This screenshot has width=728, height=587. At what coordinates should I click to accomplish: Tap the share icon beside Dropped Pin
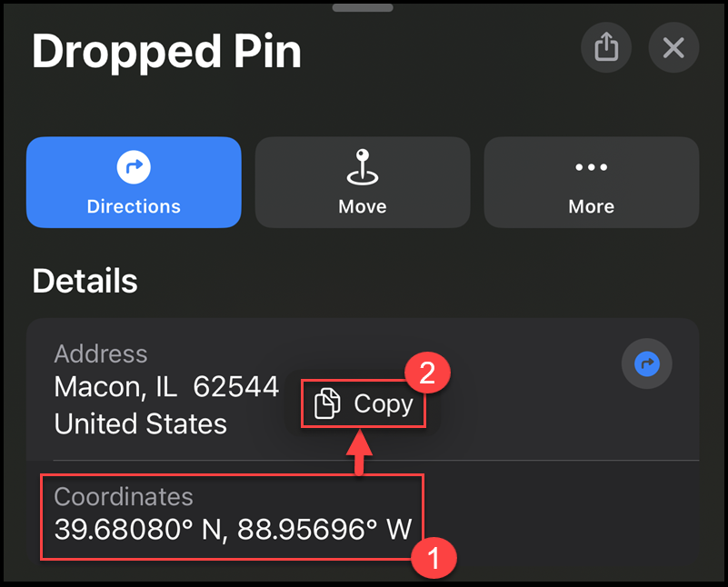(606, 47)
